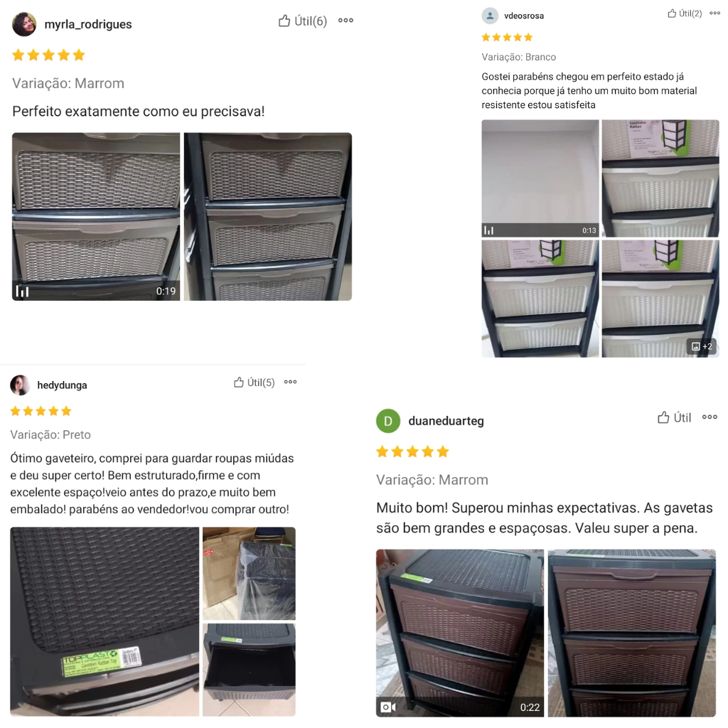Screen dimensions: 728x728
Task: Open three-dot options for hedydunga review
Action: [291, 382]
